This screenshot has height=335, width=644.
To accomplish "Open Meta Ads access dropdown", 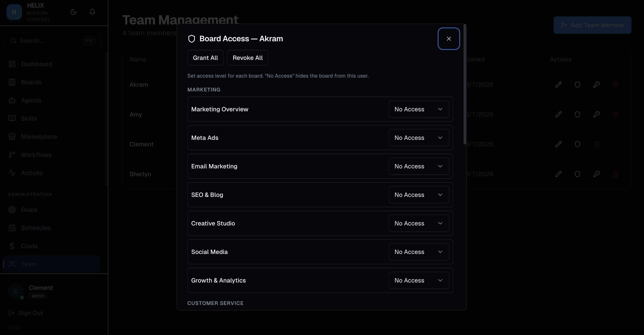I will (x=419, y=138).
